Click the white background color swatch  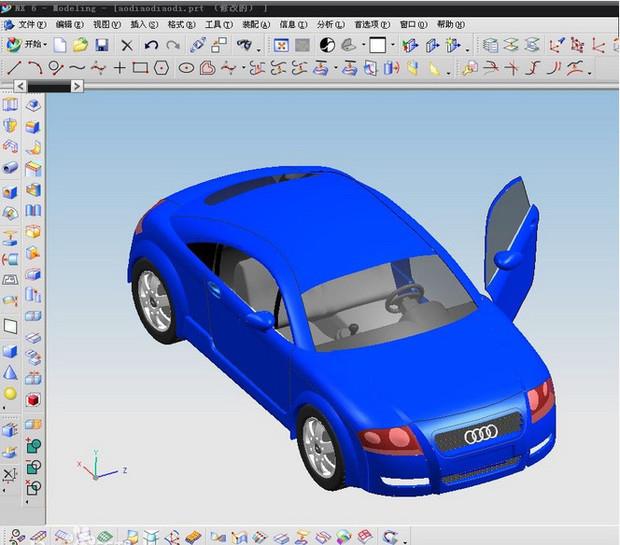click(x=378, y=45)
